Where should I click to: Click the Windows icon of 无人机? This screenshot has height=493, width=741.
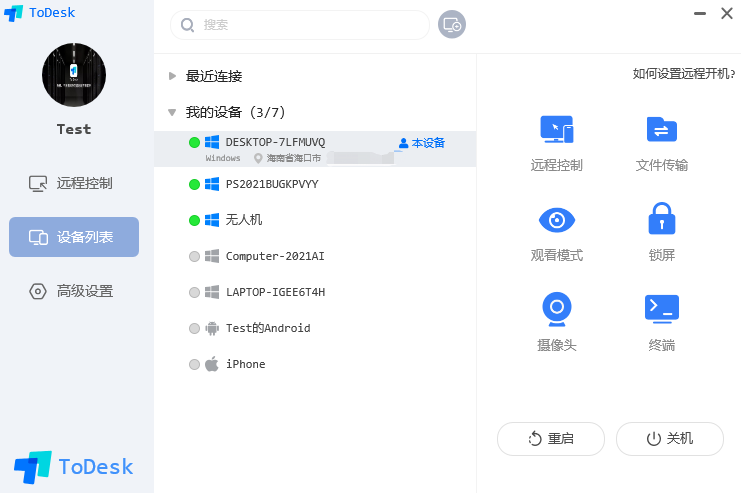[x=212, y=220]
